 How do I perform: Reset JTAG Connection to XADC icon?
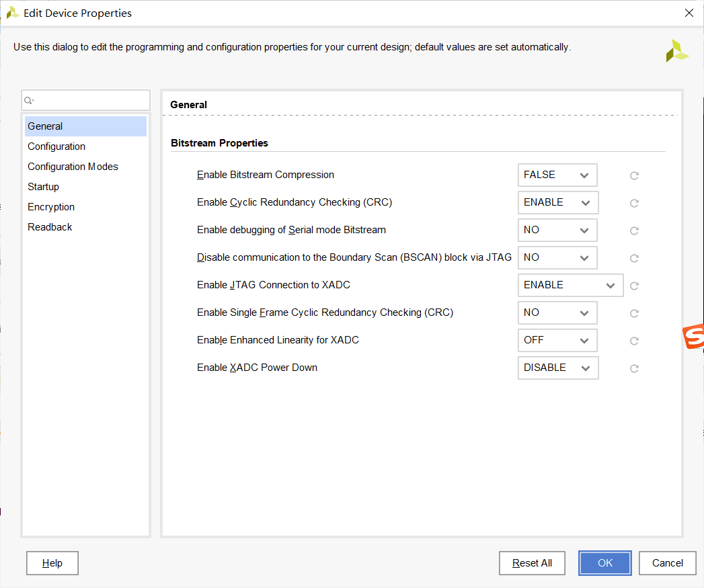click(x=634, y=286)
